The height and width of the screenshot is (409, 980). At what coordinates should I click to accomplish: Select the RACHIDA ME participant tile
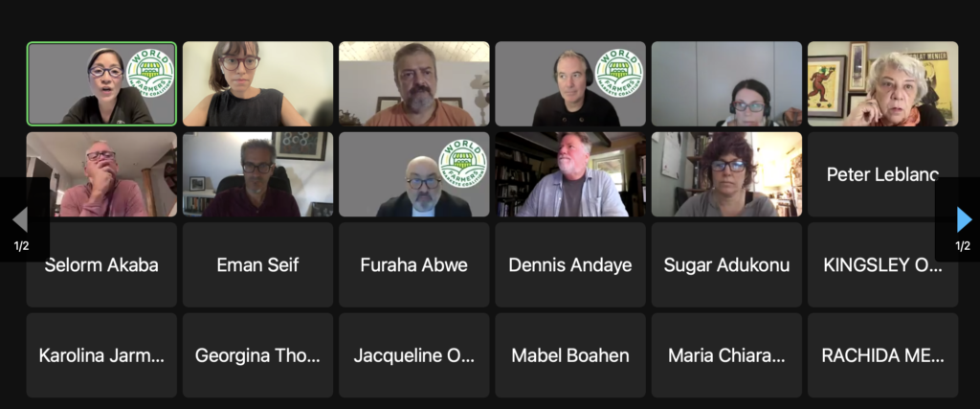tap(882, 355)
